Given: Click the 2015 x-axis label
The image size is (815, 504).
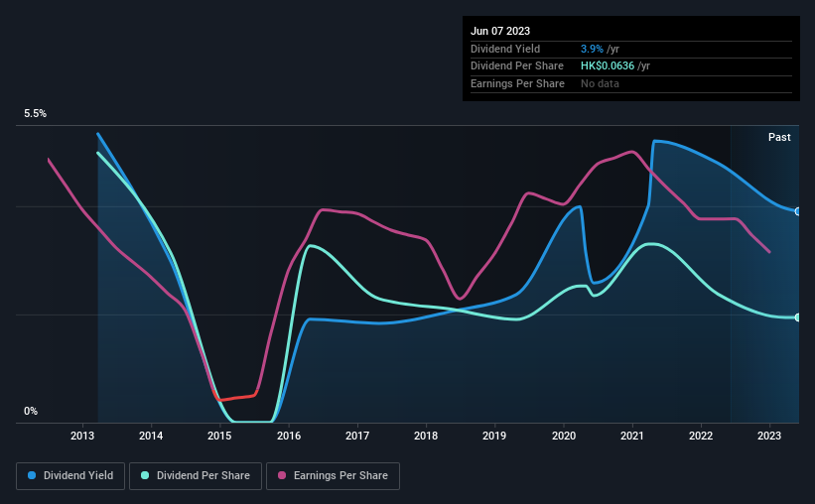Looking at the screenshot, I should [x=219, y=436].
